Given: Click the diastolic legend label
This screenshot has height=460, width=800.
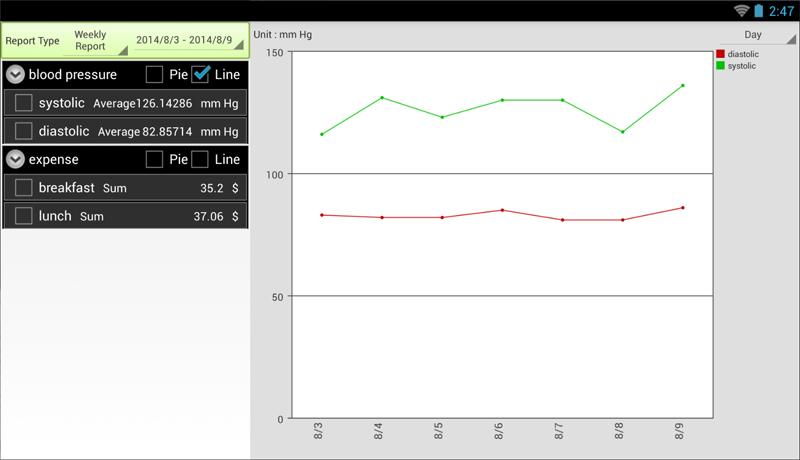Looking at the screenshot, I should pyautogui.click(x=743, y=54).
